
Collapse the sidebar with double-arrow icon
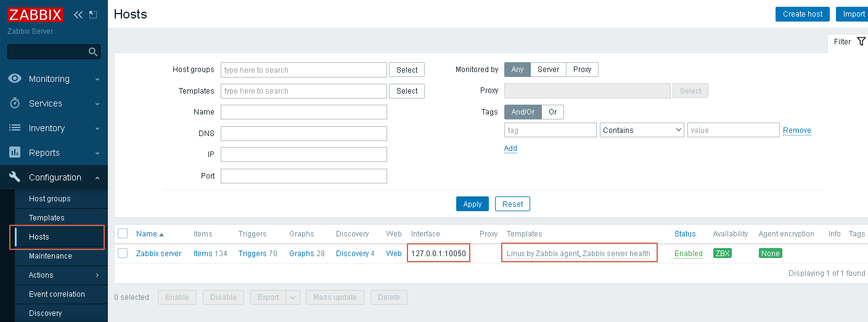click(x=78, y=14)
